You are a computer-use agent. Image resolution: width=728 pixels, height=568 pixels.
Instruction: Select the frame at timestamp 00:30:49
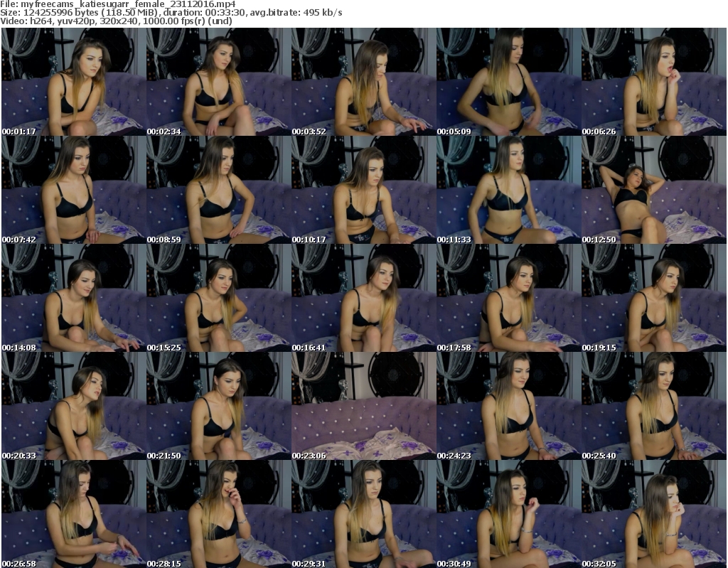click(x=509, y=514)
